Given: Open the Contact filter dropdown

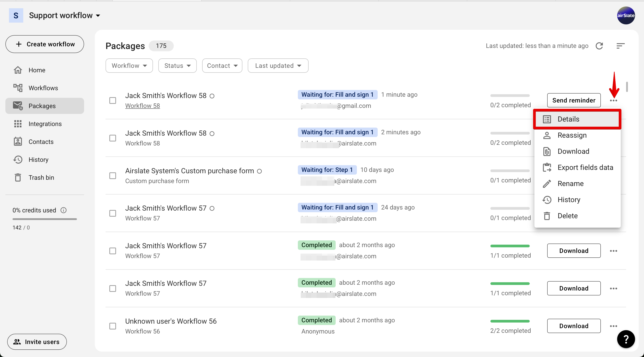Looking at the screenshot, I should pyautogui.click(x=222, y=66).
